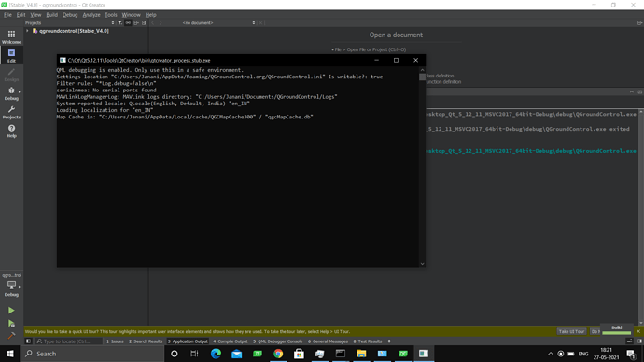Open the Windows notification center

pyautogui.click(x=631, y=354)
